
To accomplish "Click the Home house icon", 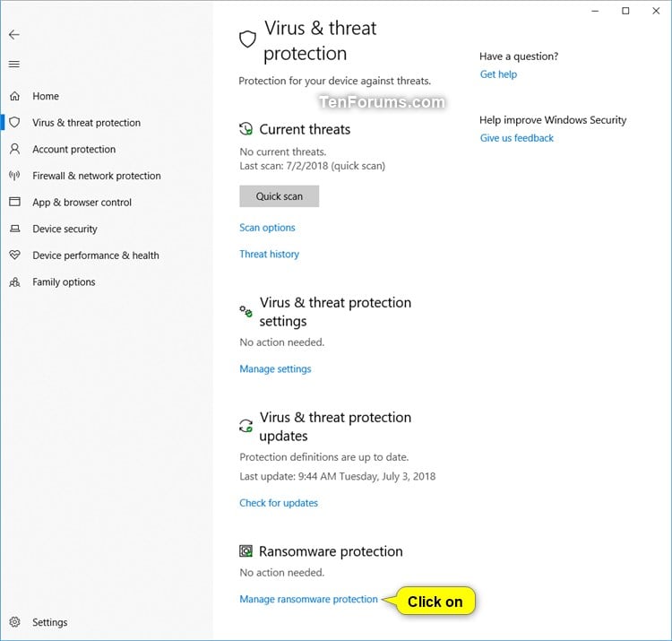I will 14,96.
